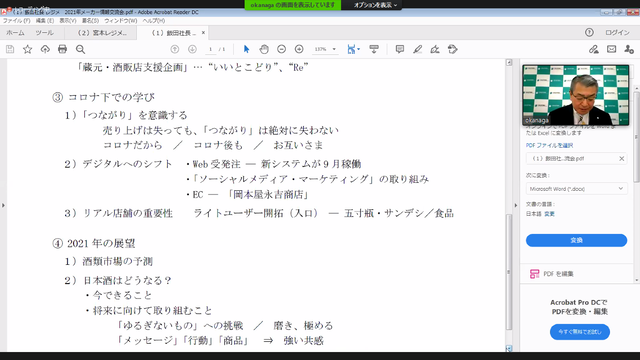Open the find text magnifier tool
The width and height of the screenshot is (640, 360).
[80, 49]
